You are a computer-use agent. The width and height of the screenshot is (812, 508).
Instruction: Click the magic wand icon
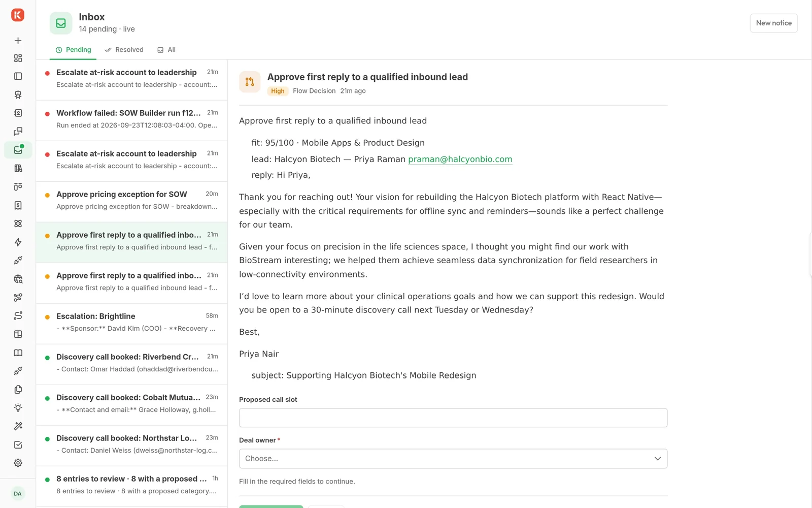pos(18,426)
